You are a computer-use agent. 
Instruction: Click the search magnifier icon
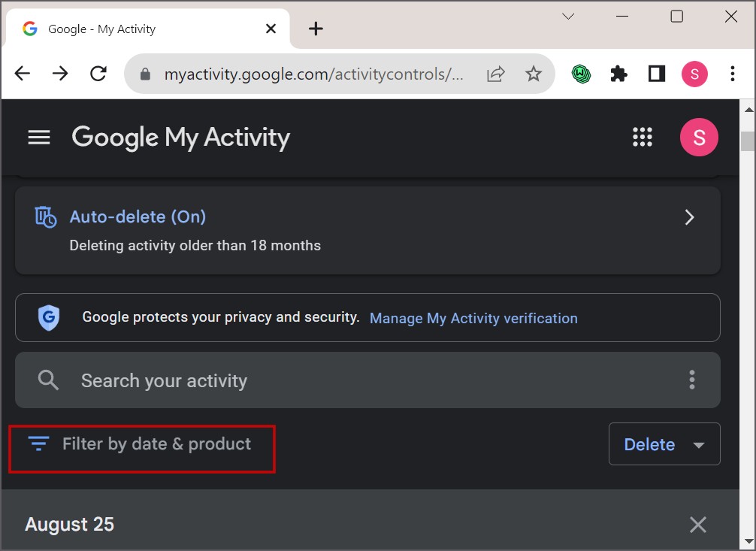[x=48, y=380]
